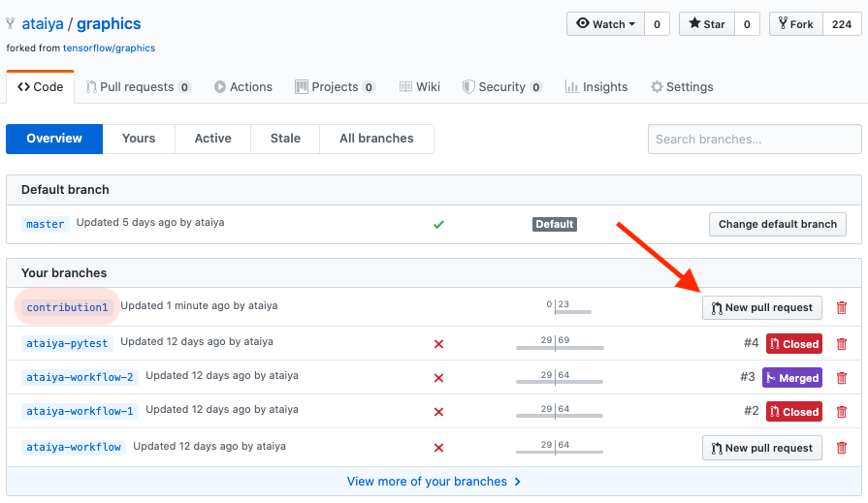The image size is (868, 503).
Task: Click Change default branch button
Action: pyautogui.click(x=777, y=224)
